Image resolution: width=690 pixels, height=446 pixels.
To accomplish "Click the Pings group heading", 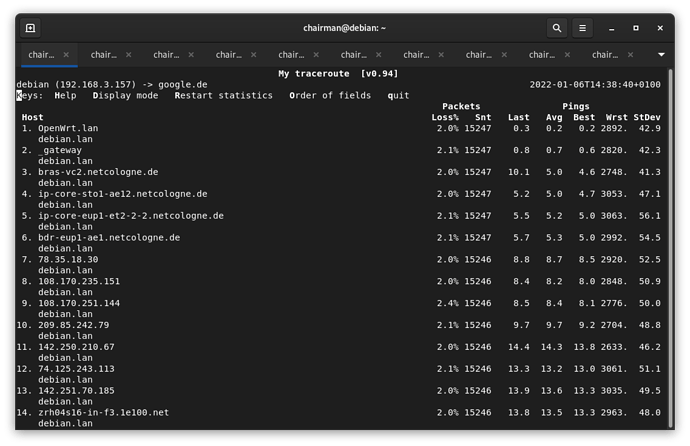I will pos(576,106).
